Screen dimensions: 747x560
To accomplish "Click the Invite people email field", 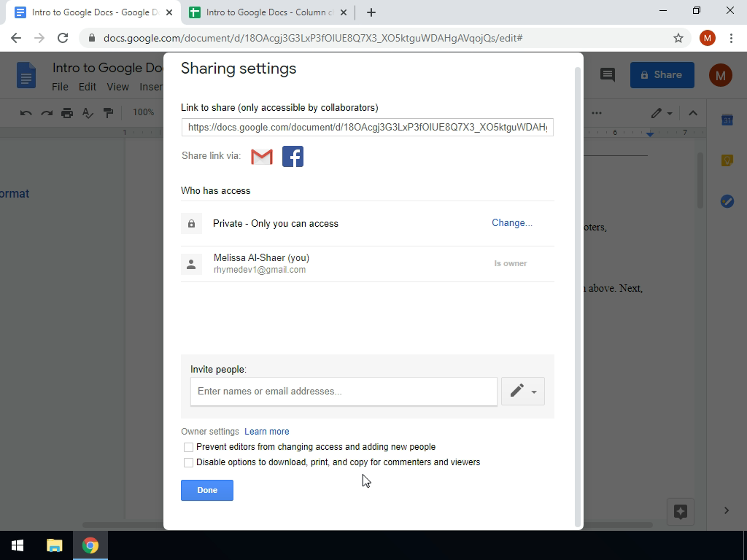I will (x=344, y=392).
